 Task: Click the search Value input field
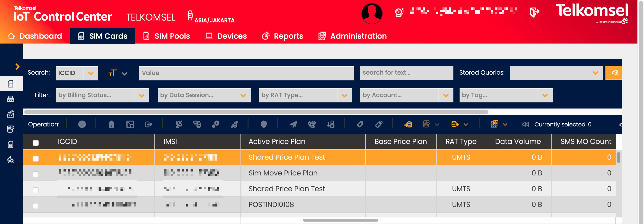tap(246, 73)
